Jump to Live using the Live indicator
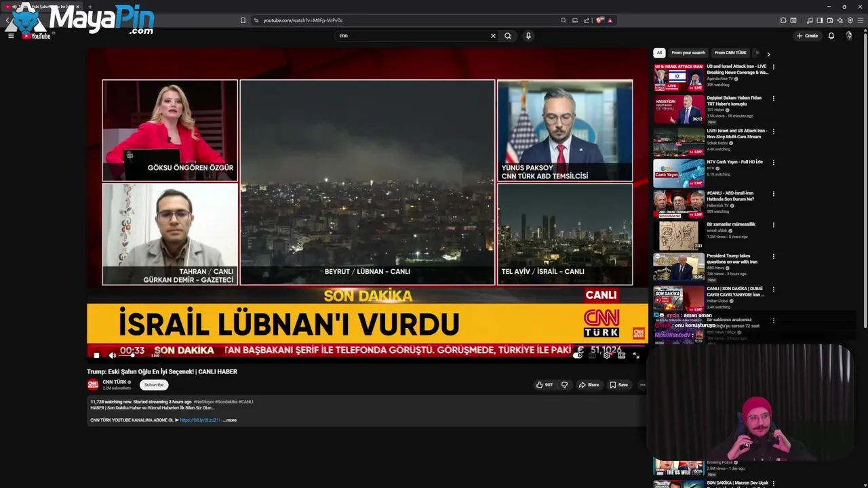Viewport: 868px width, 488px height. pos(155,356)
